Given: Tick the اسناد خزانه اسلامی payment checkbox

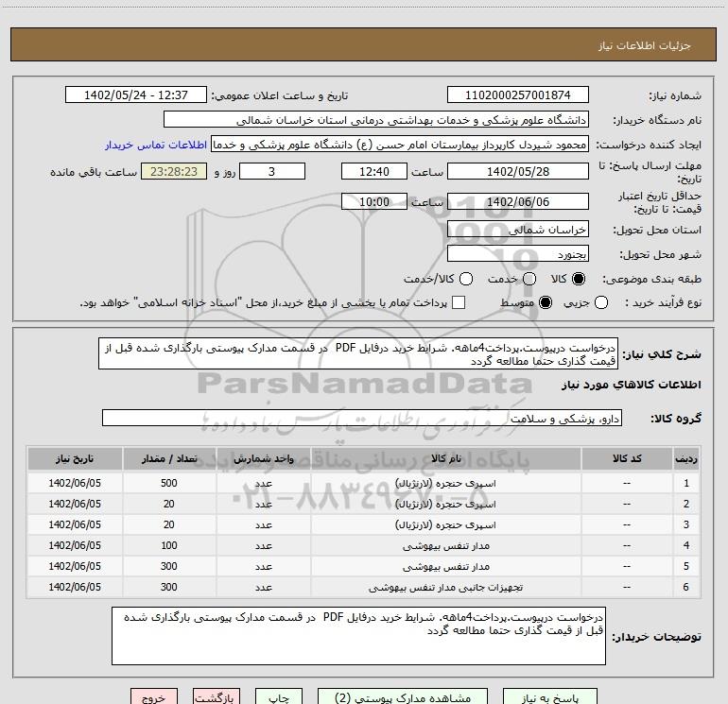Looking at the screenshot, I should click(x=459, y=302).
